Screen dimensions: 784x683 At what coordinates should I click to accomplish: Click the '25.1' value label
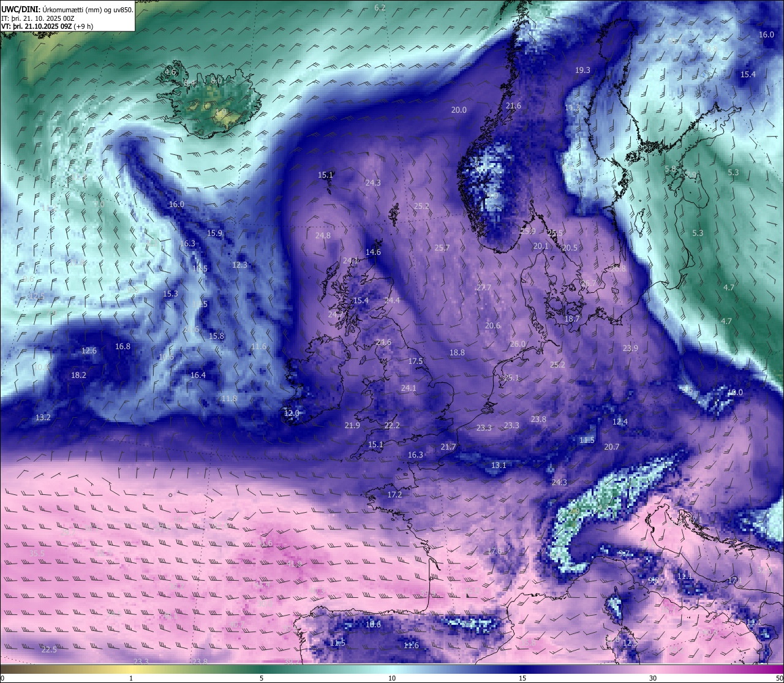tap(511, 378)
